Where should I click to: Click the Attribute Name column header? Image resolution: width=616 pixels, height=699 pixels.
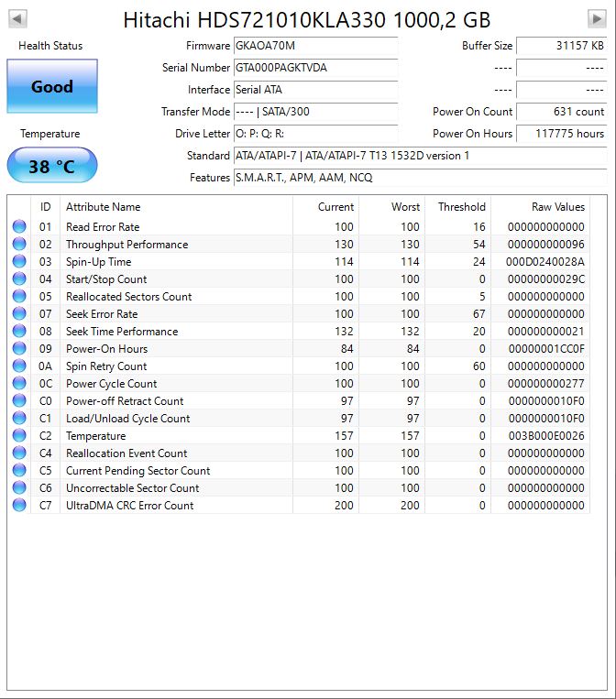[x=176, y=207]
